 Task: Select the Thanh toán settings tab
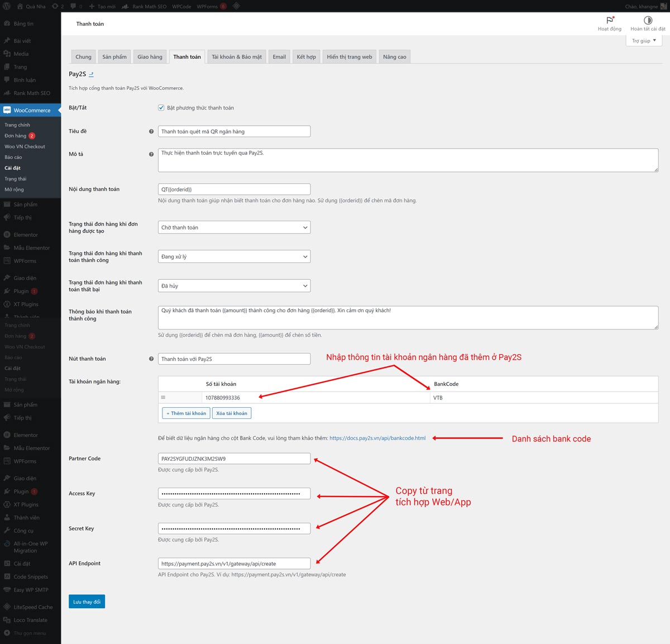tap(187, 57)
